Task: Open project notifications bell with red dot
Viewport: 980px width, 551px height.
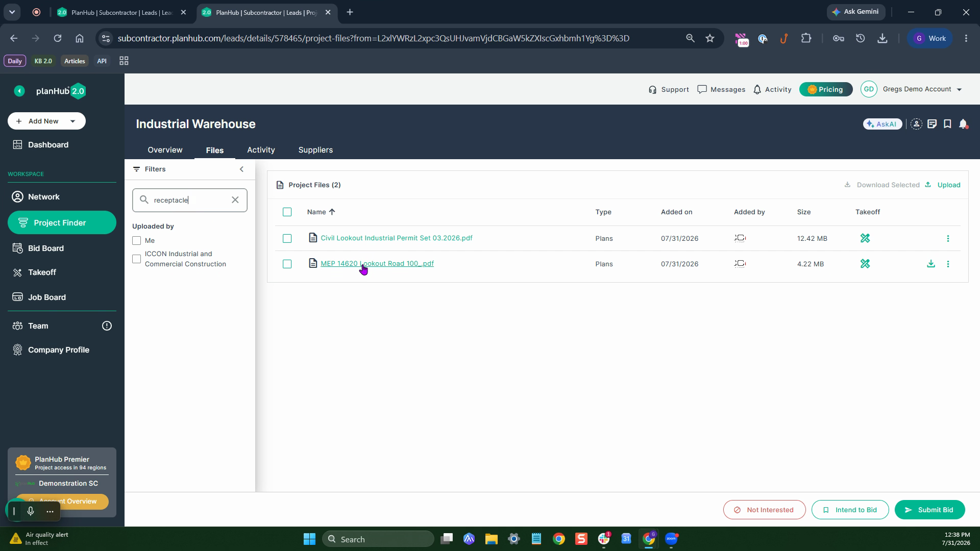Action: [963, 124]
